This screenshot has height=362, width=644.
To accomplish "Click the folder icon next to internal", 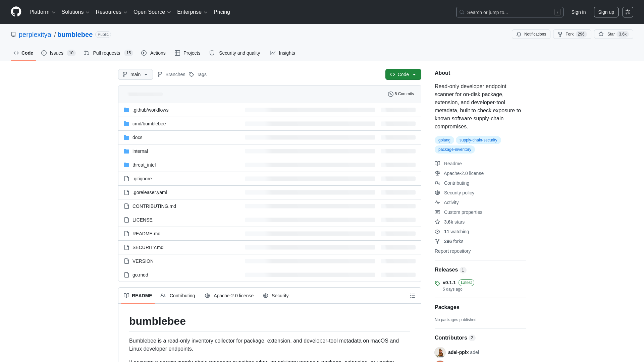I will point(126,151).
